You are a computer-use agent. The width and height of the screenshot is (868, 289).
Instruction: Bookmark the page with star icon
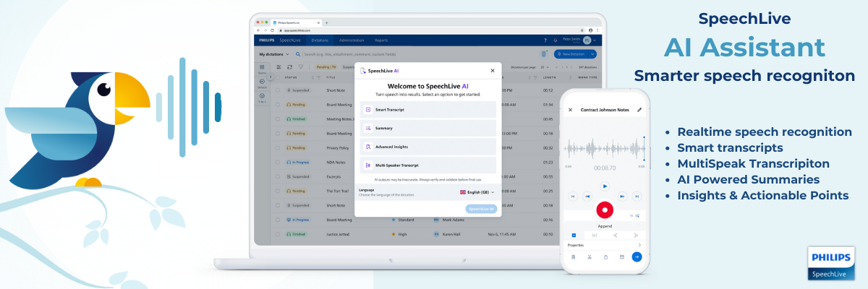click(582, 30)
